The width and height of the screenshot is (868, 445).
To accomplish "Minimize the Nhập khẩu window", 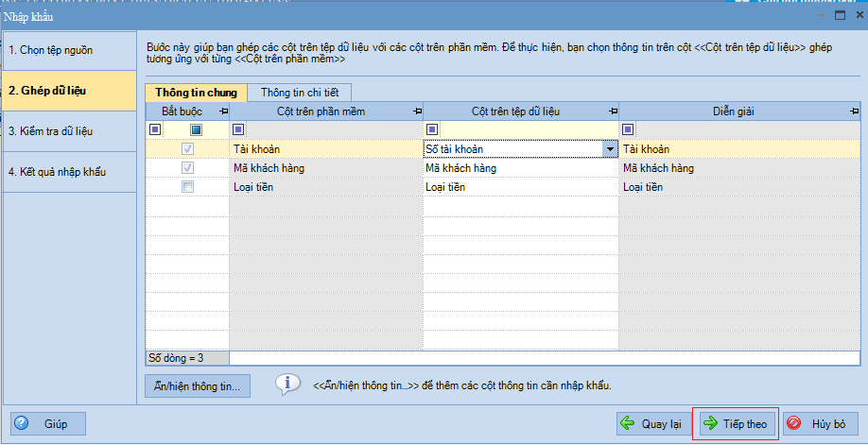I will (x=822, y=16).
